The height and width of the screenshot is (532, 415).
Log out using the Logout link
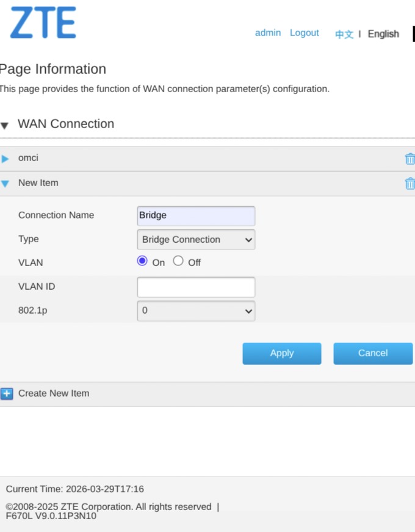tap(305, 33)
